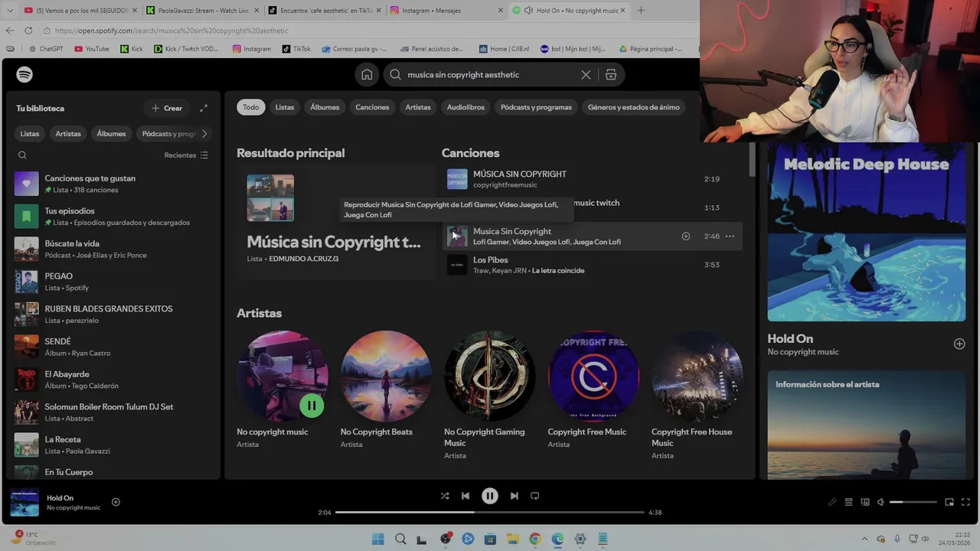Reload the browser page
Viewport: 980px width, 551px height.
(x=28, y=31)
